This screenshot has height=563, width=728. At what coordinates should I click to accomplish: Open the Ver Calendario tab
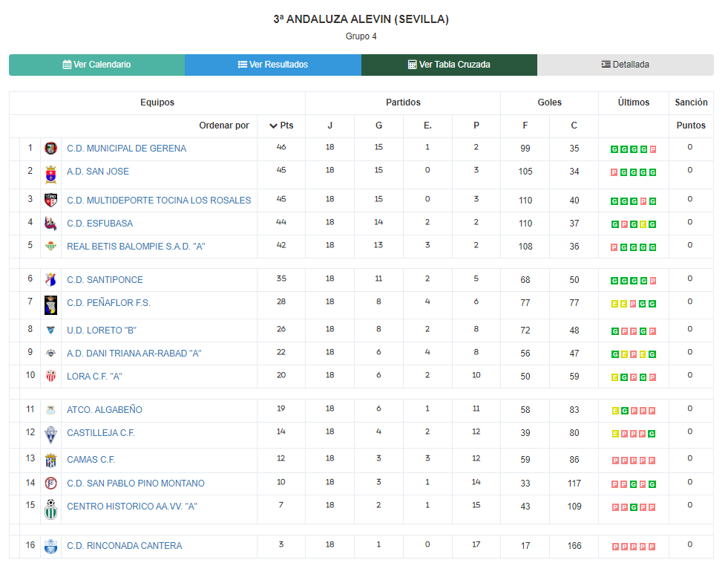click(x=96, y=65)
